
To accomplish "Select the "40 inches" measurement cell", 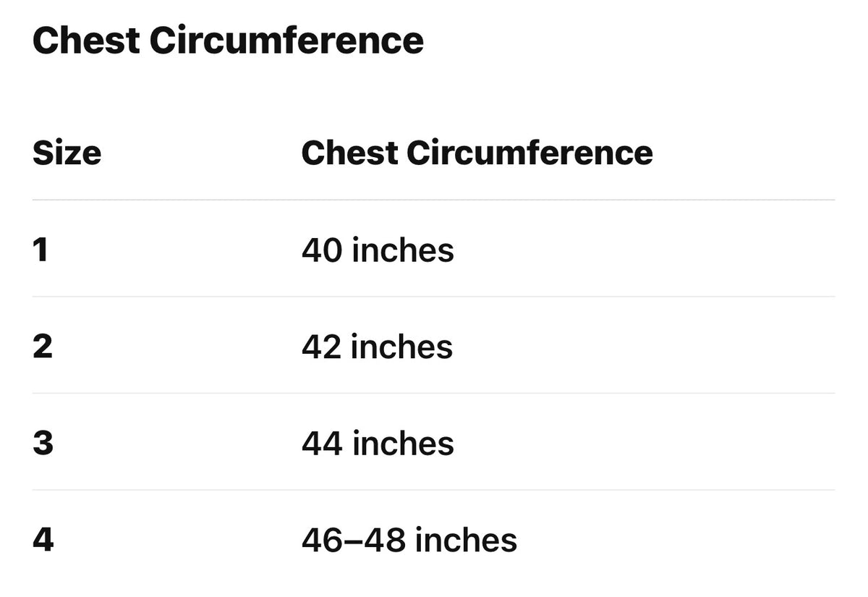I will pyautogui.click(x=378, y=250).
